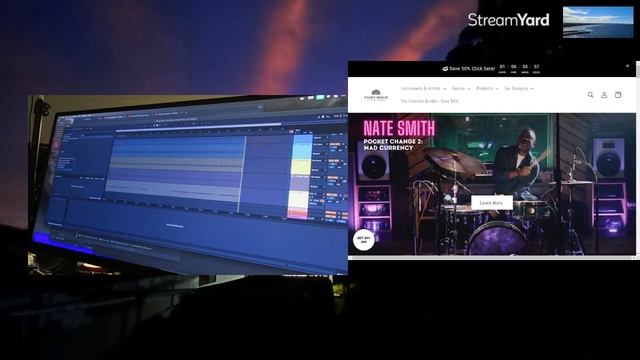Expand the Genres menu
This screenshot has height=360, width=640.
click(x=461, y=88)
